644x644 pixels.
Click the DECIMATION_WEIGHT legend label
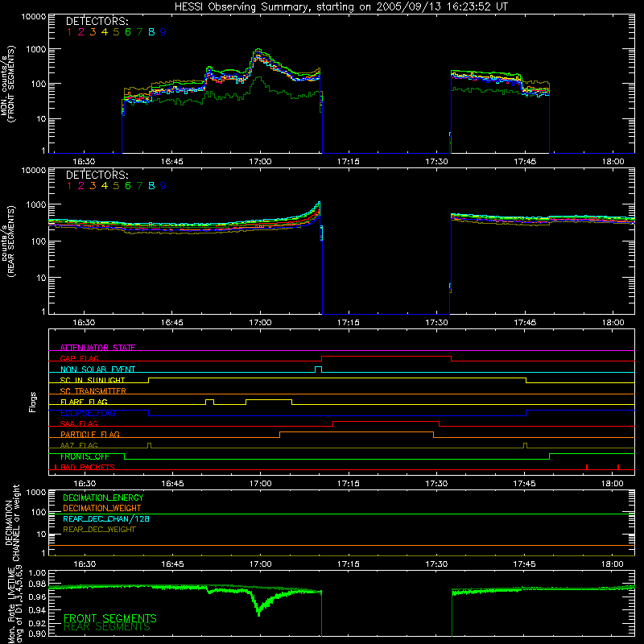[102, 508]
